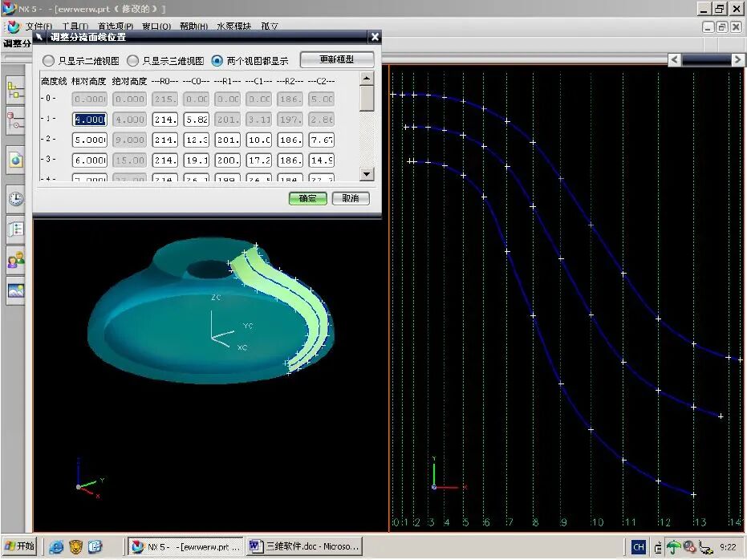
Task: Switch to NX 5 taskbar button
Action: pyautogui.click(x=186, y=546)
